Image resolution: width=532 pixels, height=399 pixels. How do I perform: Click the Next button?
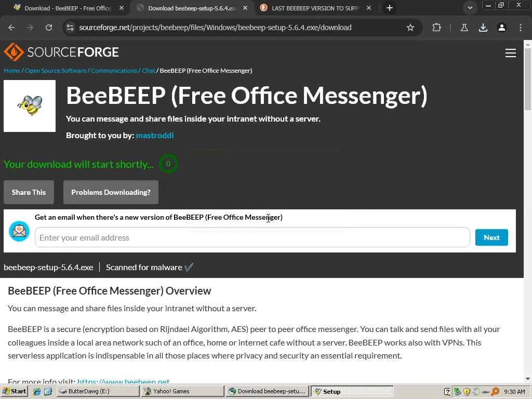[491, 237]
